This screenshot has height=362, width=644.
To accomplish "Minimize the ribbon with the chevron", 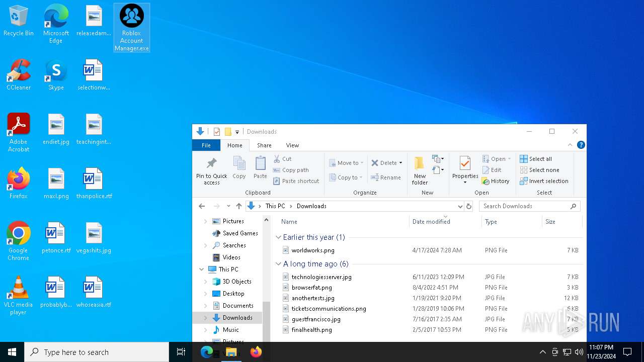I will [x=570, y=145].
